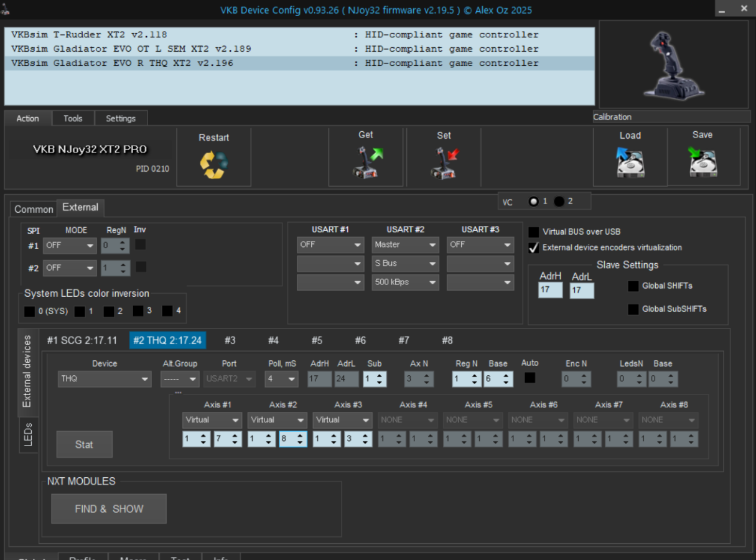Toggle the Auto checkbox
This screenshot has height=560, width=756.
[530, 377]
